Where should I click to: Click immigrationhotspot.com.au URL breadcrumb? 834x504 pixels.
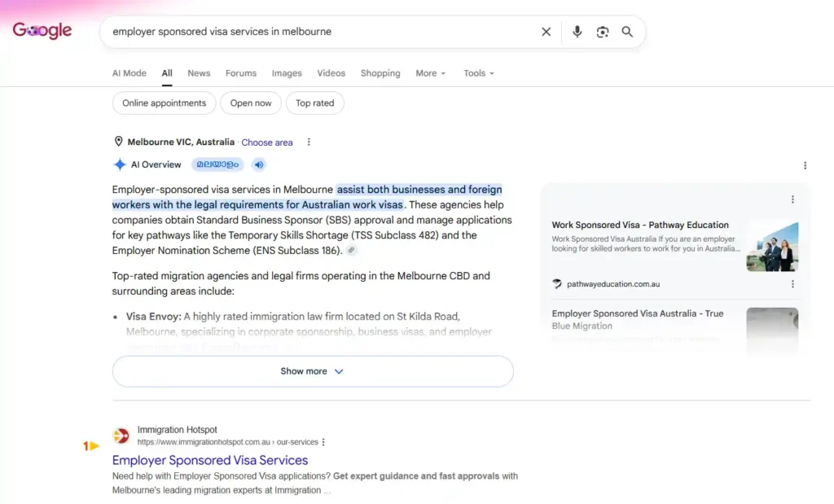click(x=228, y=442)
